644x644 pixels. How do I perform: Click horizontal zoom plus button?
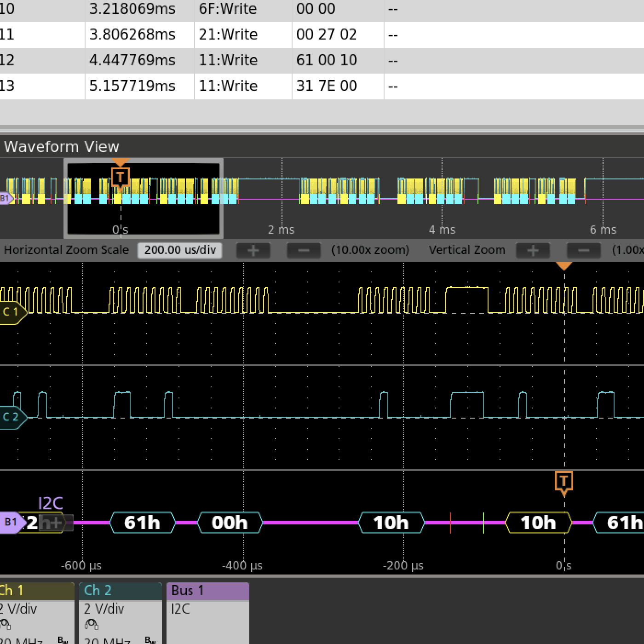click(253, 251)
